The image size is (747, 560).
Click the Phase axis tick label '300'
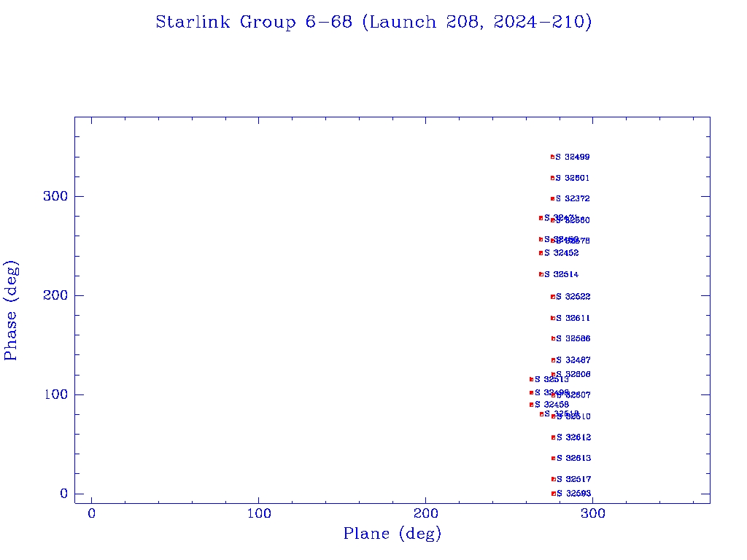pos(55,196)
